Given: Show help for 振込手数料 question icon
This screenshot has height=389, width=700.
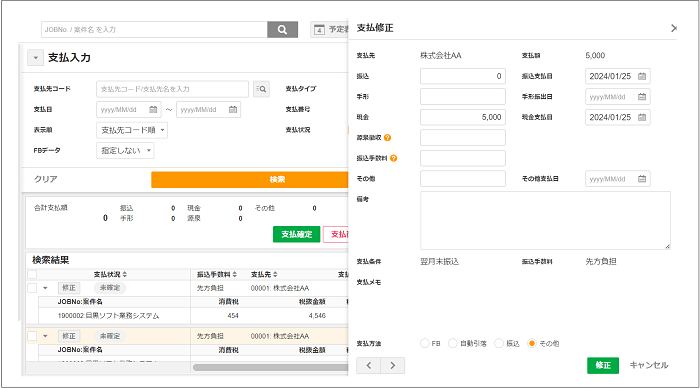Looking at the screenshot, I should tap(394, 158).
